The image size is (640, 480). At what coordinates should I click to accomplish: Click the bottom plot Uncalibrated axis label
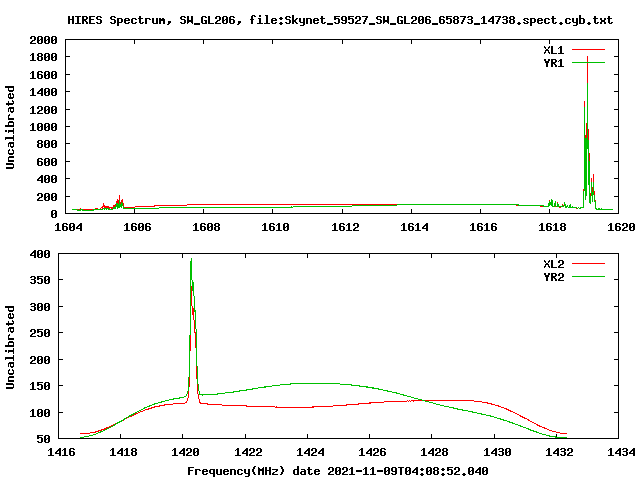10,347
